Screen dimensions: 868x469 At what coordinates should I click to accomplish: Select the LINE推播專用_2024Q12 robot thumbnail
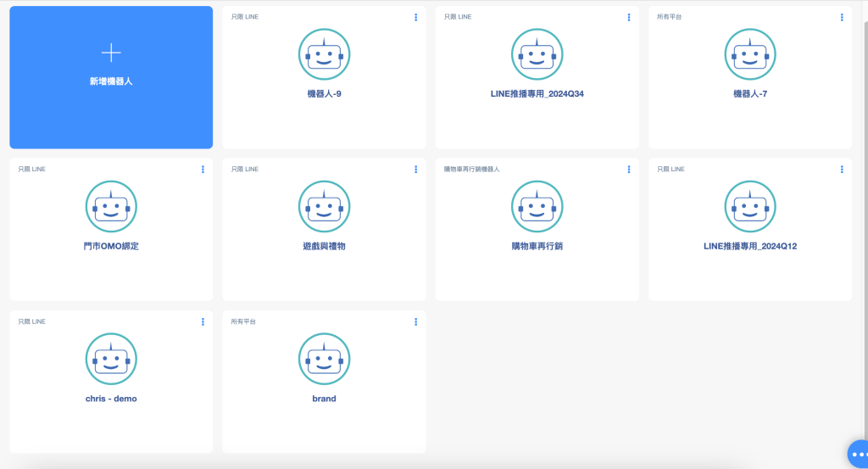tap(750, 207)
